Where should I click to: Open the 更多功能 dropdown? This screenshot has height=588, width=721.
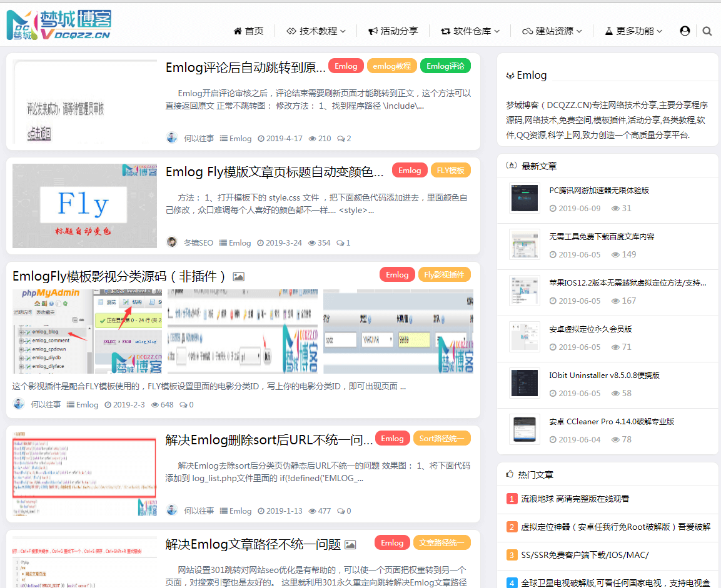point(632,30)
